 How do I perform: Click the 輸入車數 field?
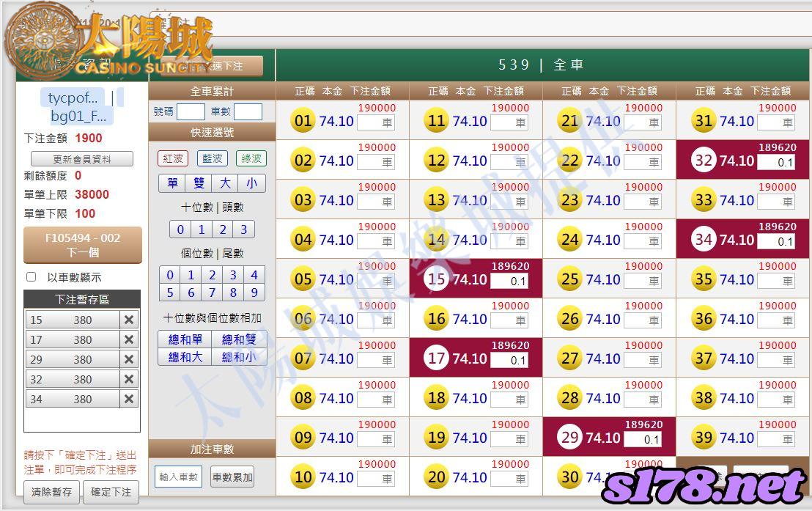178,477
